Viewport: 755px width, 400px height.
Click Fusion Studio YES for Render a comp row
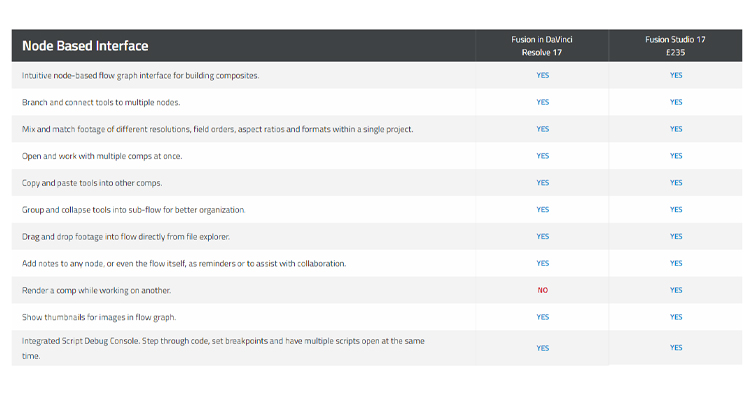(x=676, y=290)
